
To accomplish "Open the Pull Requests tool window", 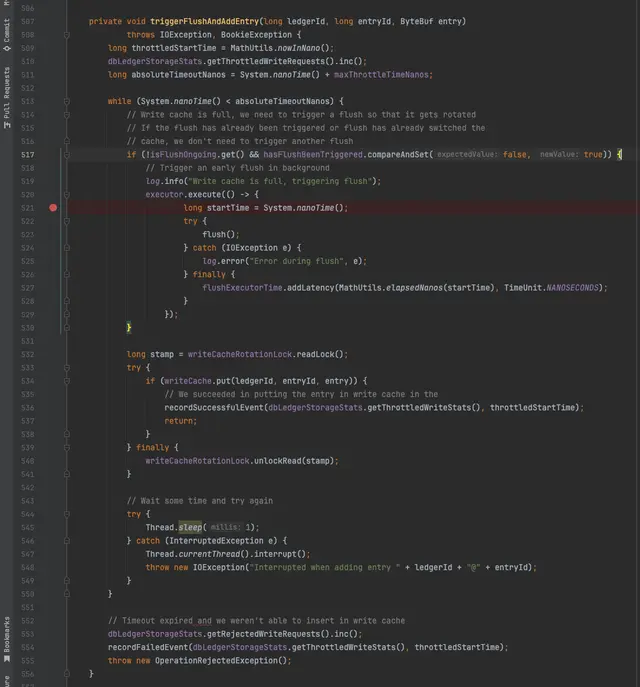I will 7,95.
